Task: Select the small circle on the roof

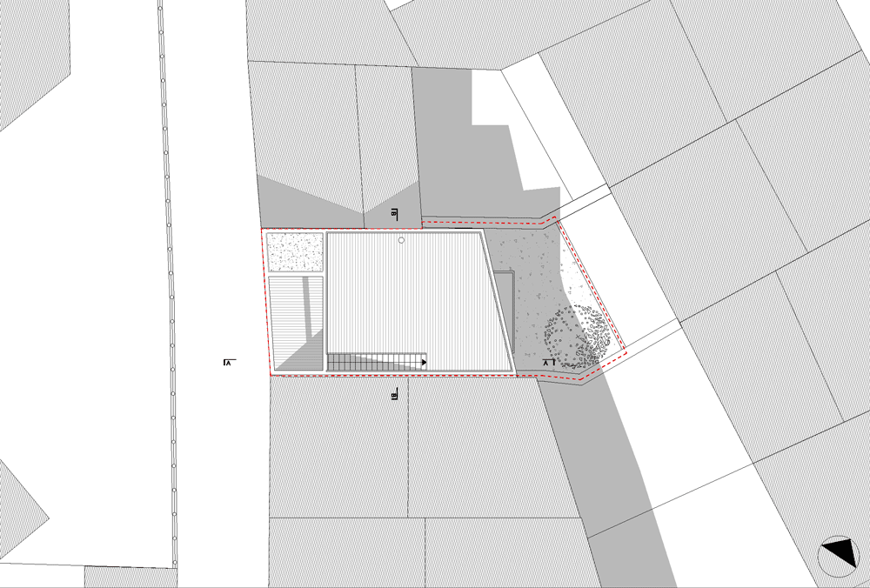Action: click(x=401, y=241)
